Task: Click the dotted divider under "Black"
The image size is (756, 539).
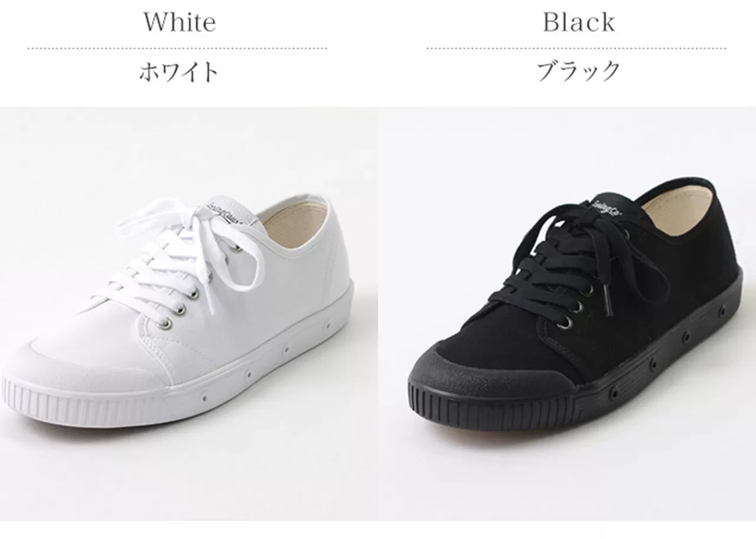Action: click(576, 48)
